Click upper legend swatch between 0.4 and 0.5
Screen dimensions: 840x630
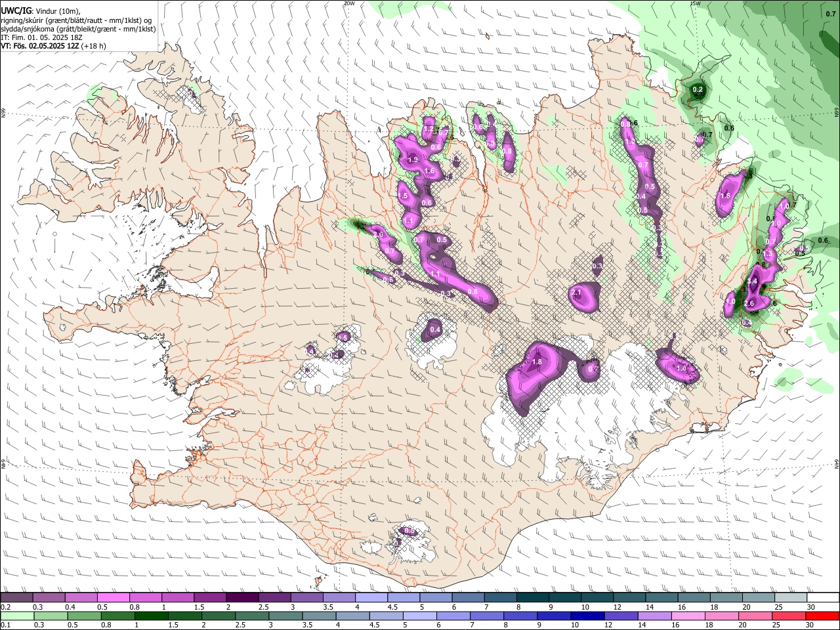pos(81,597)
